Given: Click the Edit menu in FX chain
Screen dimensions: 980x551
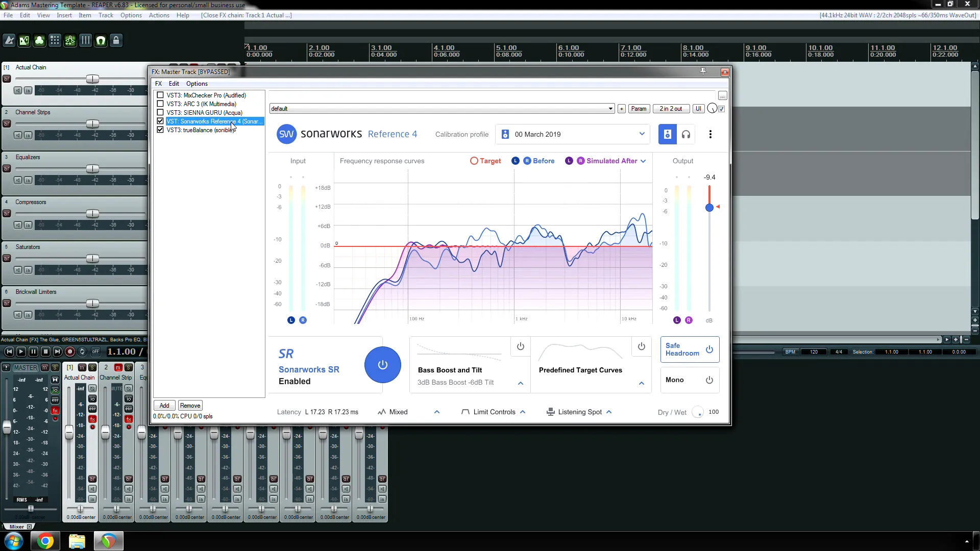Looking at the screenshot, I should (x=174, y=84).
